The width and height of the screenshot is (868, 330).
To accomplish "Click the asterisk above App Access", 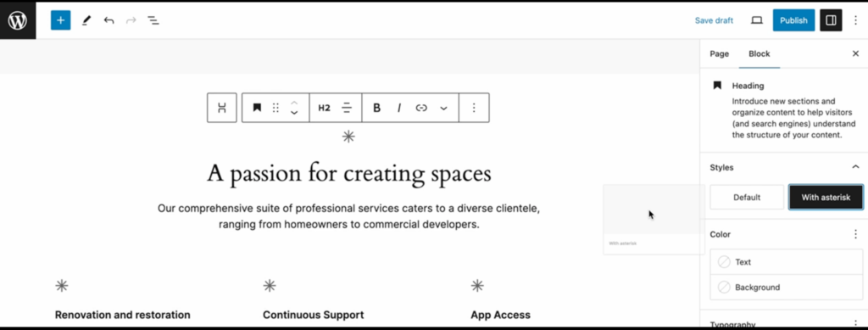I will coord(477,286).
